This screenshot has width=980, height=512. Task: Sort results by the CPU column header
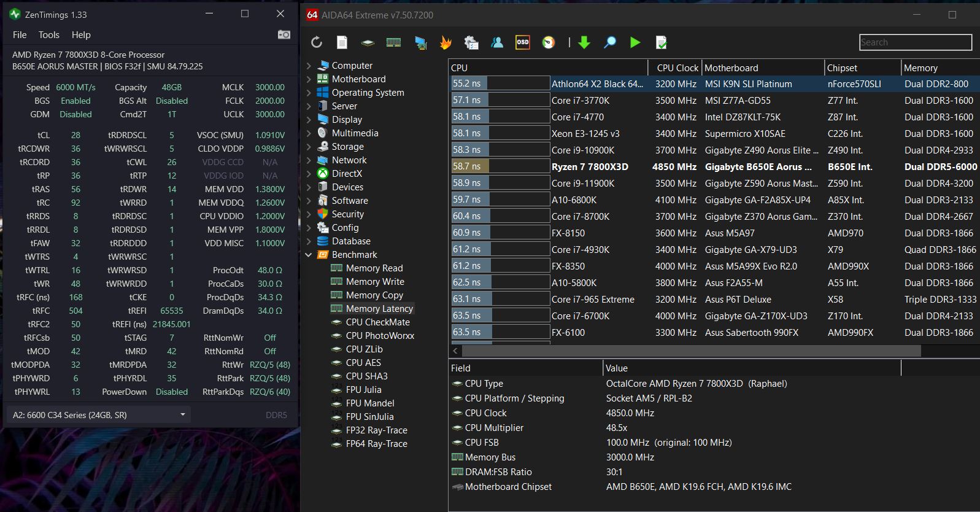[x=549, y=68]
